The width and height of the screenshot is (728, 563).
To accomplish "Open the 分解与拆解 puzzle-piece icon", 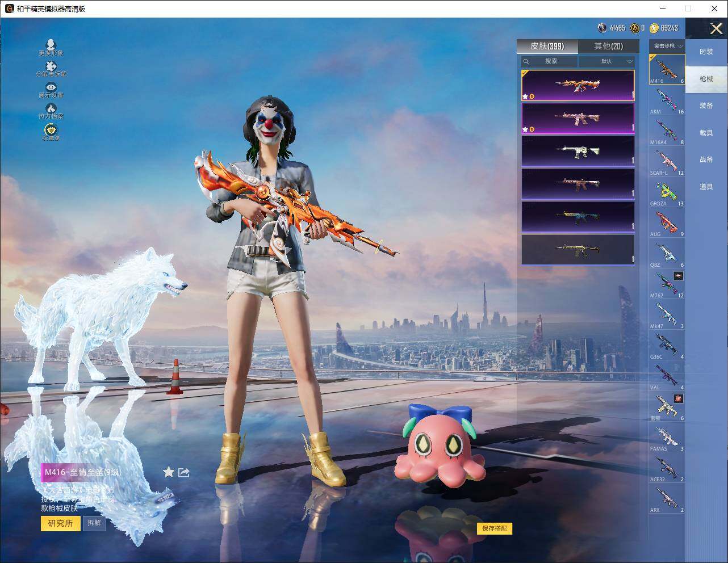I will click(51, 69).
